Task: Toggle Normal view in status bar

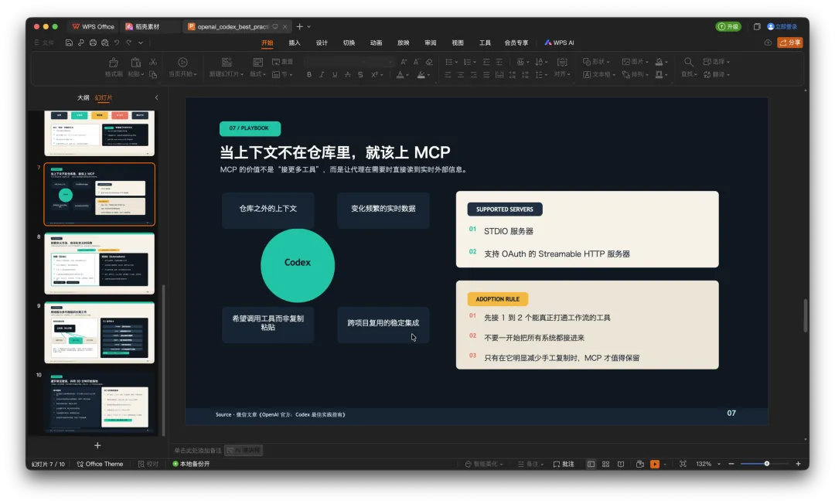Action: [591, 464]
